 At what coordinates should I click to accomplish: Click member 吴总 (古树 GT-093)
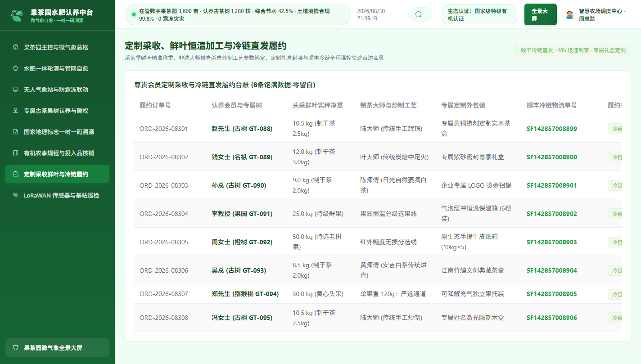tap(239, 270)
